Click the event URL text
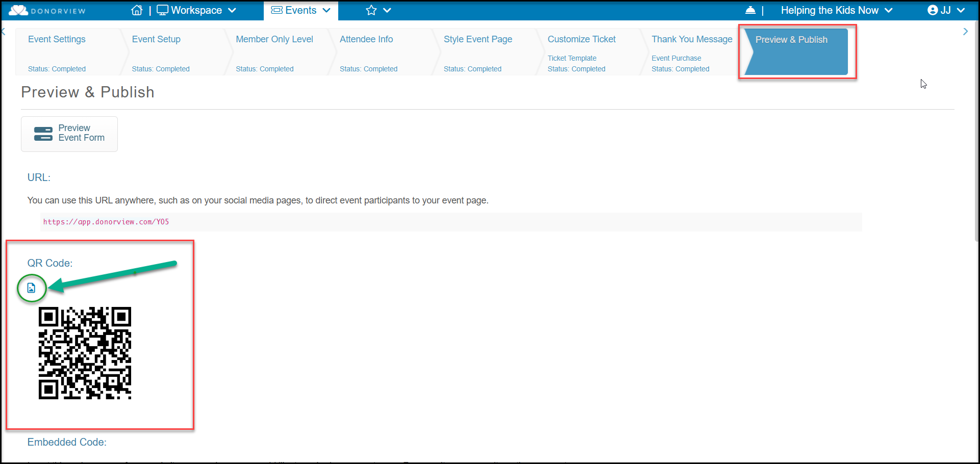Image resolution: width=980 pixels, height=464 pixels. [106, 222]
